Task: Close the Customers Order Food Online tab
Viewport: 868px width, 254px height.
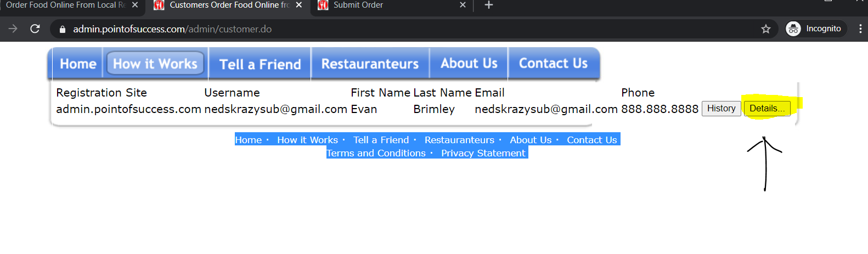Action: pos(299,5)
